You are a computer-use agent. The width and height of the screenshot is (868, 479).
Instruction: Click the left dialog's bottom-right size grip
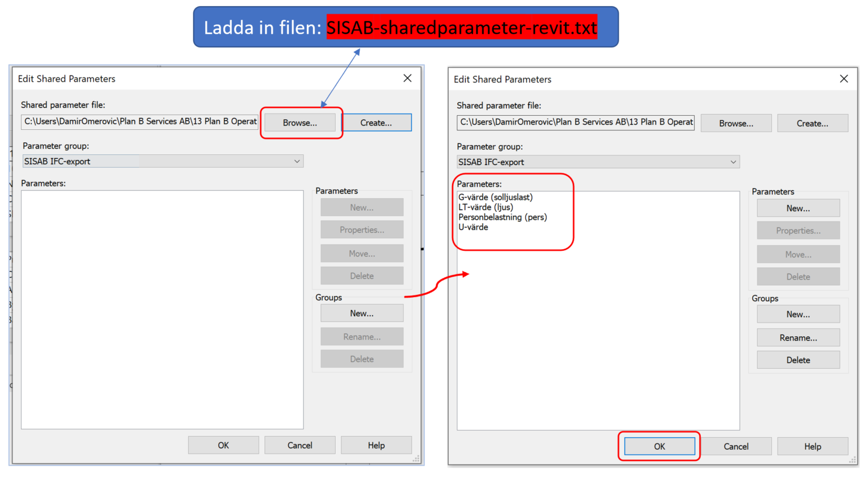pos(416,459)
